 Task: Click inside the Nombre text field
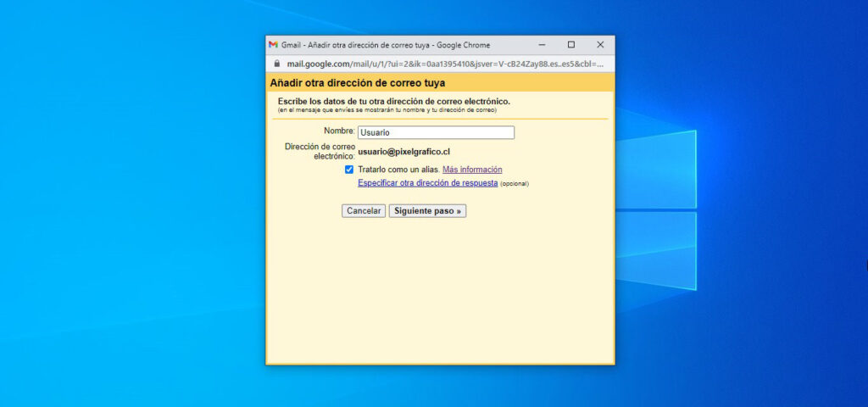[436, 132]
